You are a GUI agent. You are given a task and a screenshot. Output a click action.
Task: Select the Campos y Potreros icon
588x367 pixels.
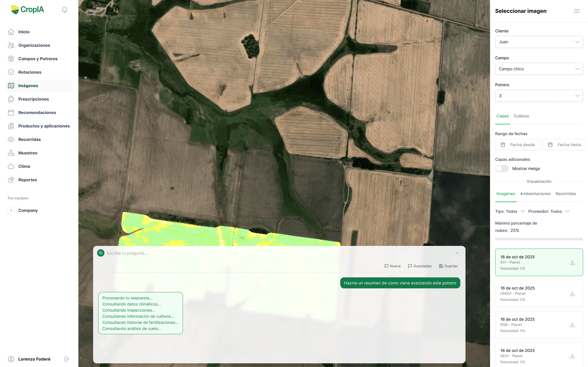[x=11, y=59]
